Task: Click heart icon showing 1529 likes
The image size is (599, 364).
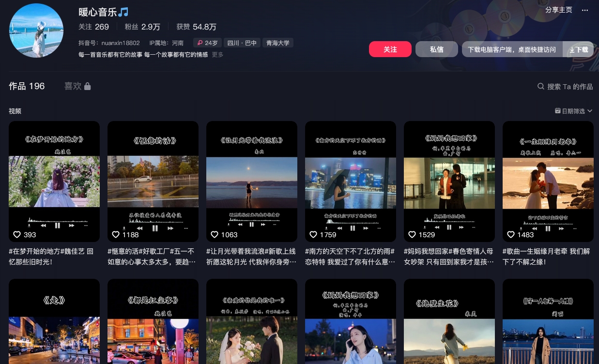Action: pos(412,235)
